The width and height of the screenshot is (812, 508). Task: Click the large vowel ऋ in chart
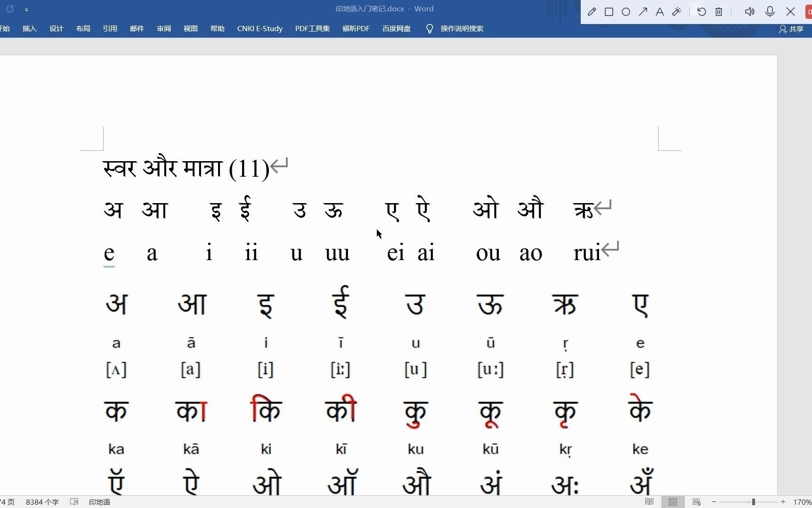pyautogui.click(x=565, y=304)
